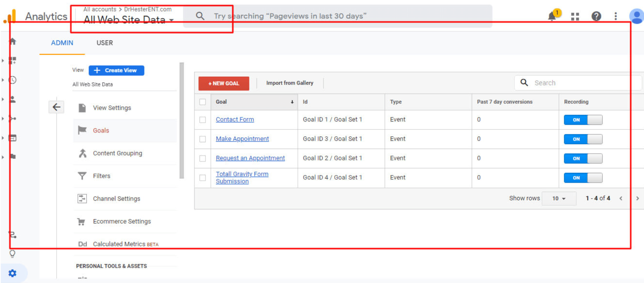Sort by the Goal column arrow

(x=292, y=102)
